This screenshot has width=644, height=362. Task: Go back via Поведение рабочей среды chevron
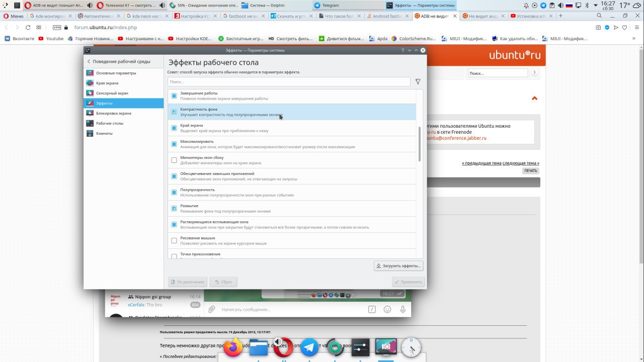tap(89, 61)
